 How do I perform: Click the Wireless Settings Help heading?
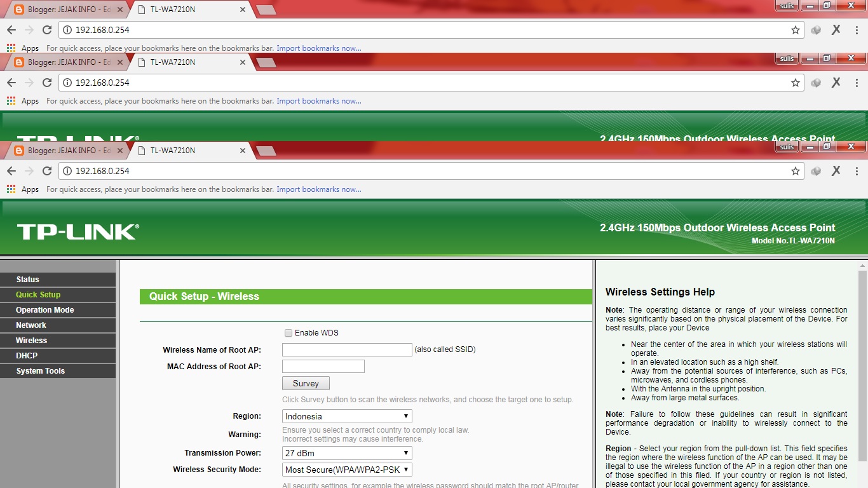click(x=660, y=292)
